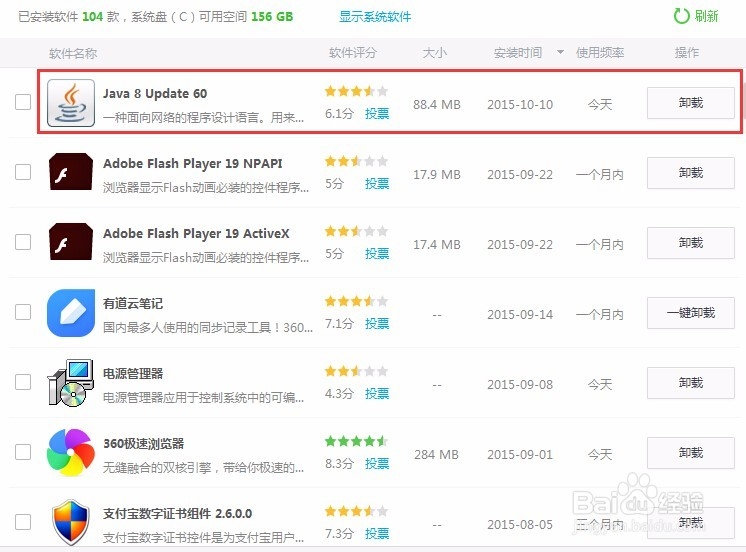The image size is (746, 552).
Task: Check the box for Java 8 Update 60
Action: pos(23,102)
